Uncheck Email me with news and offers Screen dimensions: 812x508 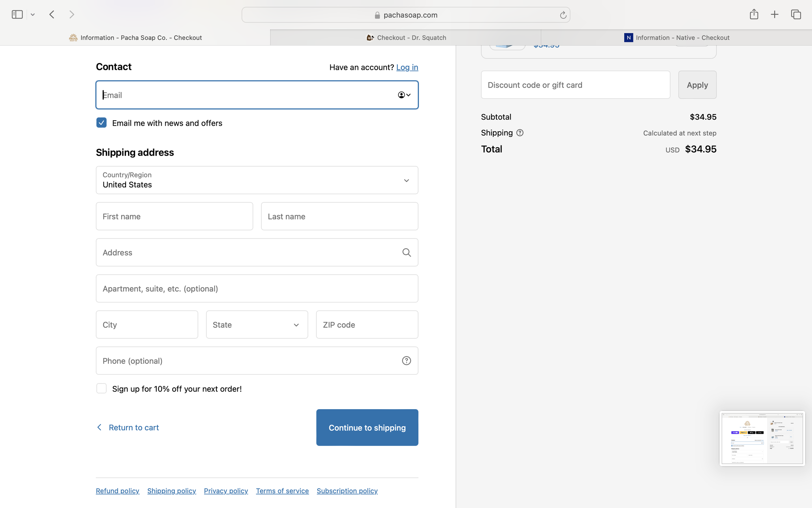101,123
